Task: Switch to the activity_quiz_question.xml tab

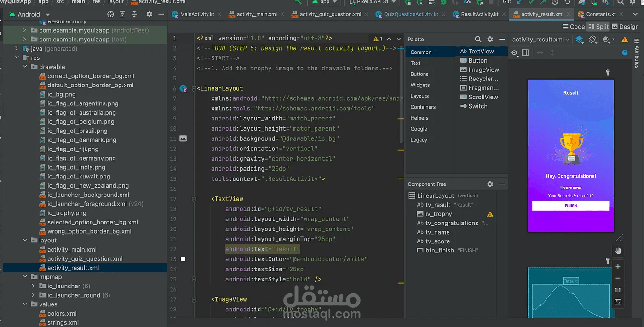Action: [x=330, y=14]
